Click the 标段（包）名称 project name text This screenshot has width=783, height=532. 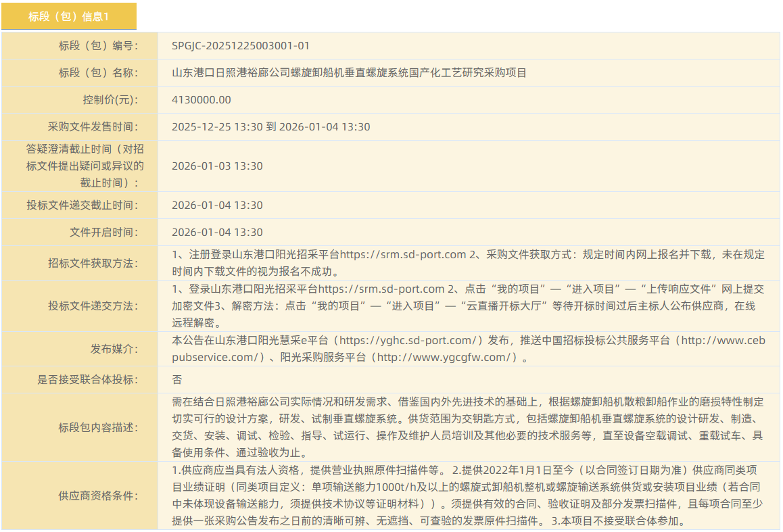coord(349,73)
